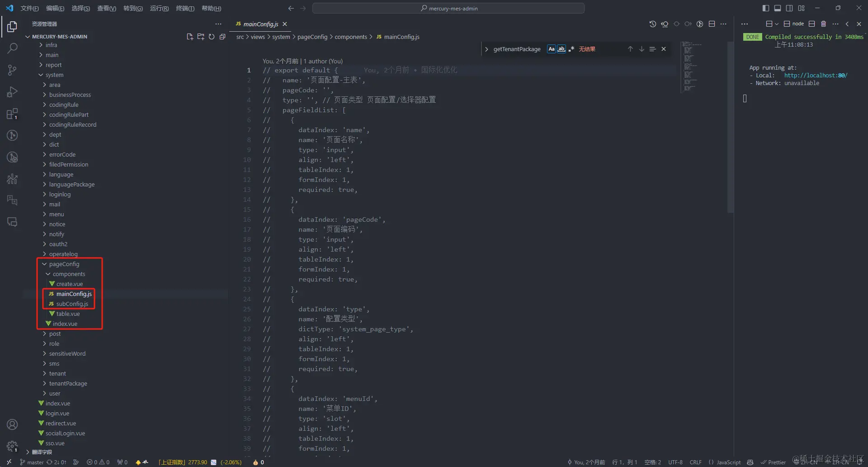This screenshot has height=467, width=868.
Task: Close the find widget
Action: (x=664, y=49)
